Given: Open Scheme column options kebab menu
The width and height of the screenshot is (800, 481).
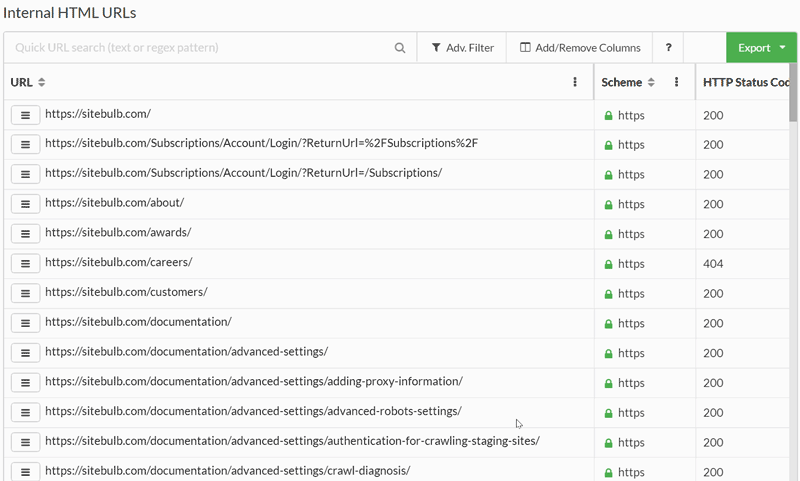Looking at the screenshot, I should coord(677,82).
